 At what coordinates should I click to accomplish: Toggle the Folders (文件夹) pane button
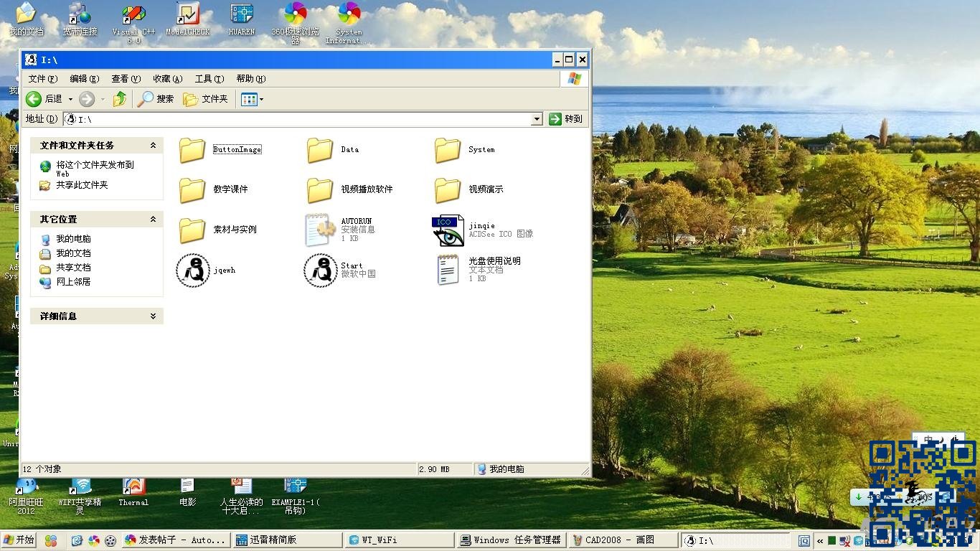206,99
